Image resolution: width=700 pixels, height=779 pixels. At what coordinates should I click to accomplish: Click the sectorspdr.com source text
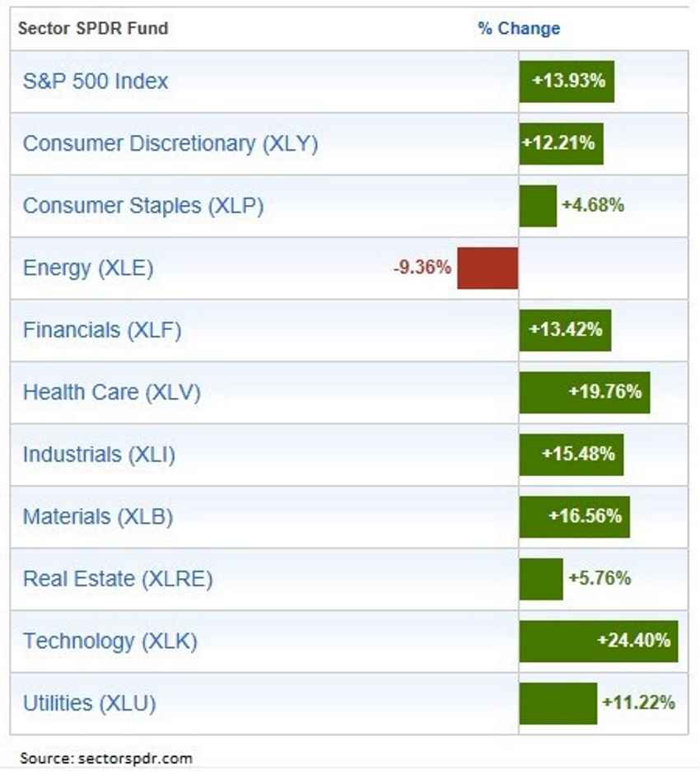pyautogui.click(x=106, y=758)
